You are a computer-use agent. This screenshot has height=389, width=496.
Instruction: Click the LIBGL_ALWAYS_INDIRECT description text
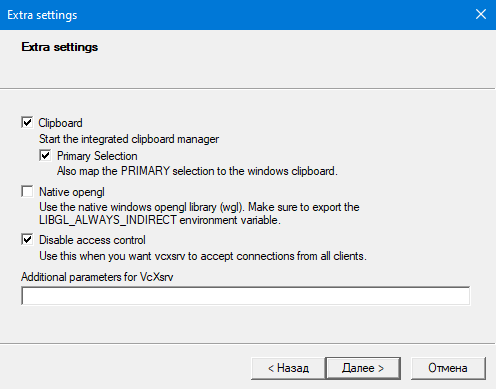[x=199, y=214]
